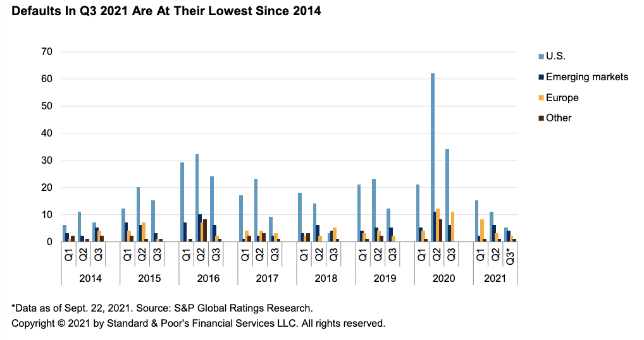Click the U.S. bar for 2020 Q3
The height and width of the screenshot is (340, 644).
[x=448, y=195]
